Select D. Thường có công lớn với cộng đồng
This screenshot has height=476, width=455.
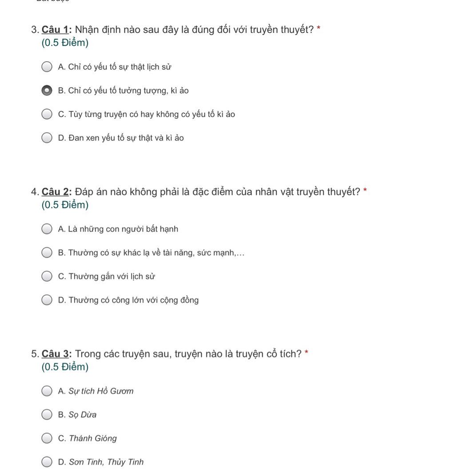pyautogui.click(x=47, y=300)
